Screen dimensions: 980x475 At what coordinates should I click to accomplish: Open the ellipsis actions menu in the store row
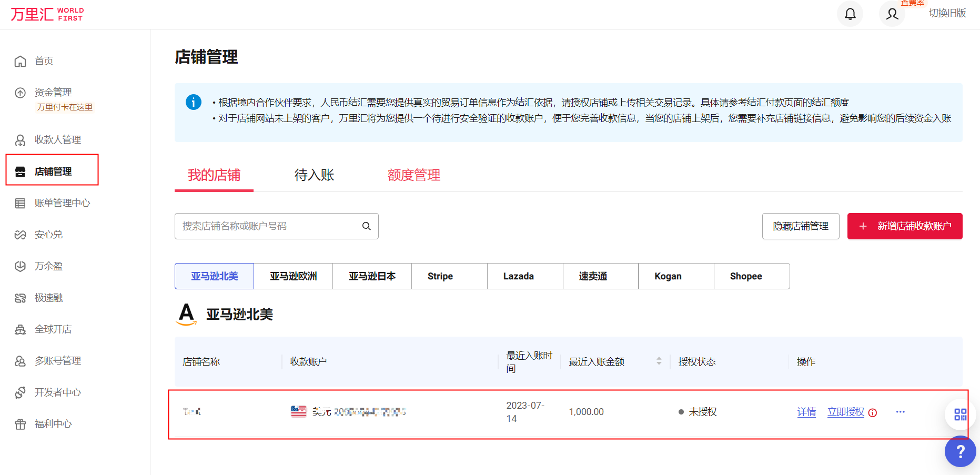pyautogui.click(x=901, y=412)
